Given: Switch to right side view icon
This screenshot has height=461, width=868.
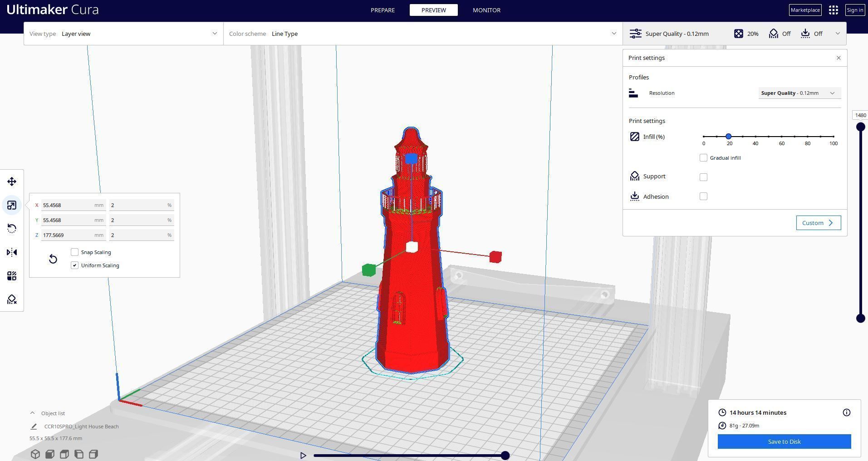Looking at the screenshot, I should coord(93,454).
